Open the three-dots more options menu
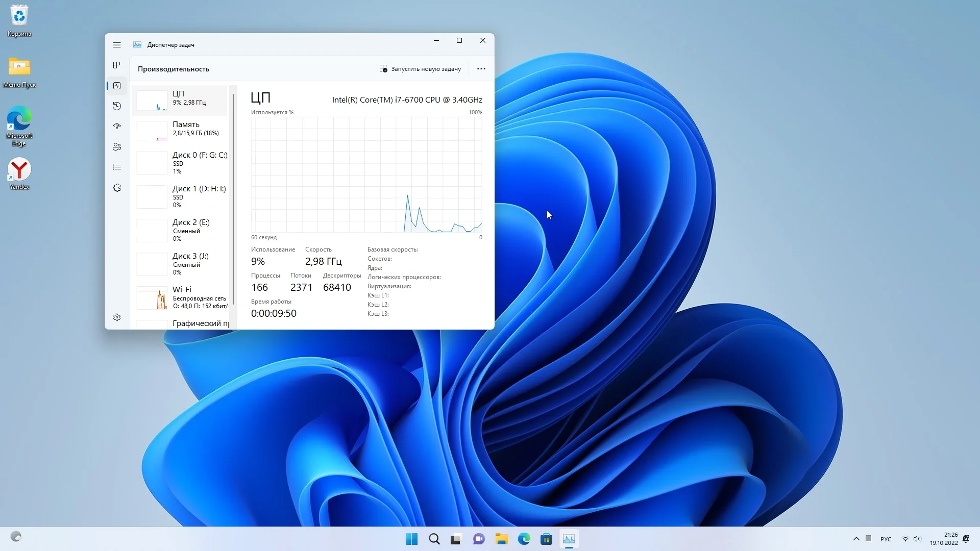This screenshot has width=980, height=551. coord(481,69)
